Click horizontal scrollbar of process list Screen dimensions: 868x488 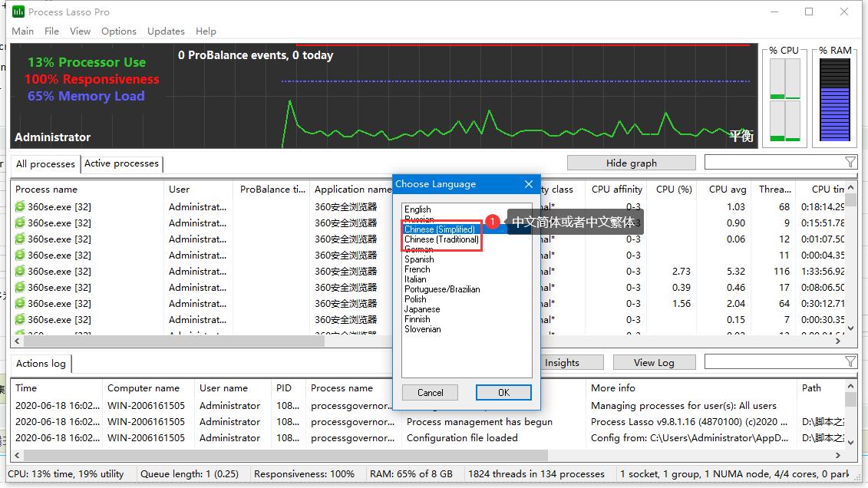click(174, 341)
